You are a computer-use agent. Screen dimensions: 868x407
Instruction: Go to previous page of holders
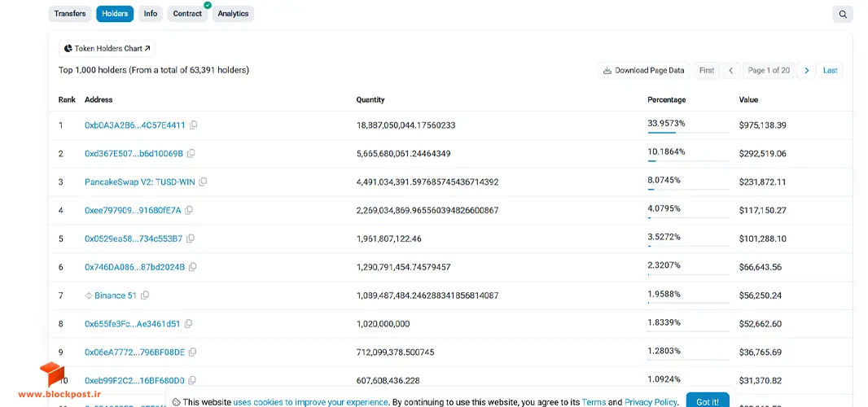pos(730,70)
